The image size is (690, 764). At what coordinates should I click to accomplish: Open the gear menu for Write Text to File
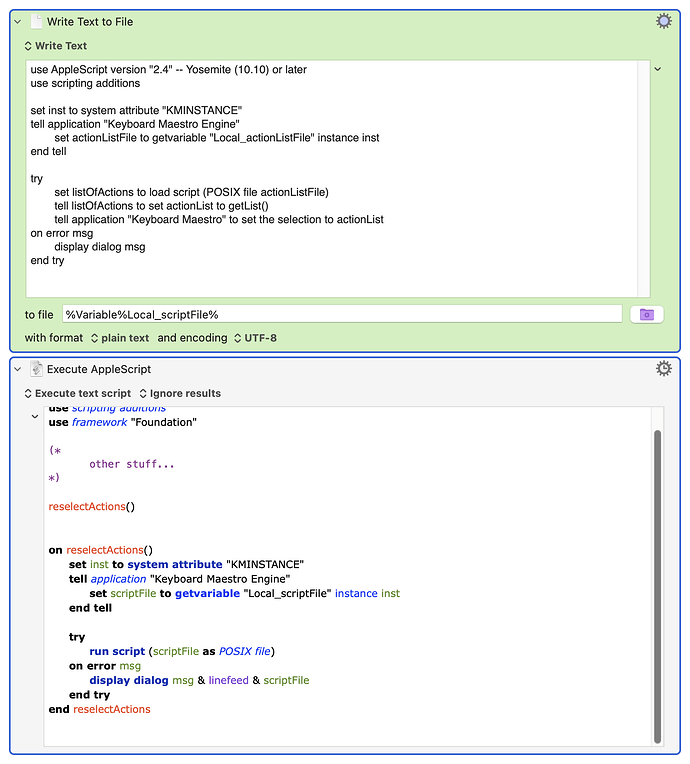pos(664,21)
